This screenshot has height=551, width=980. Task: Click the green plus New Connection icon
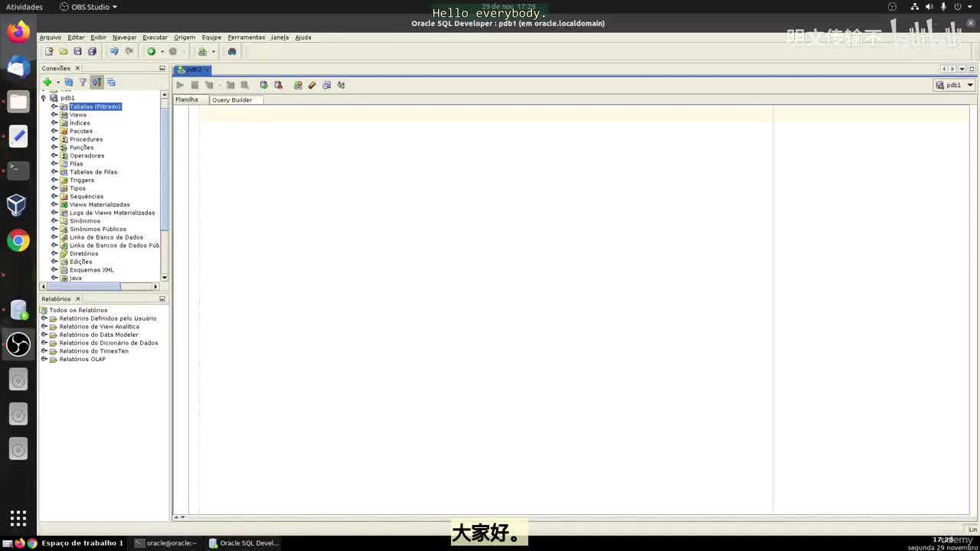47,82
